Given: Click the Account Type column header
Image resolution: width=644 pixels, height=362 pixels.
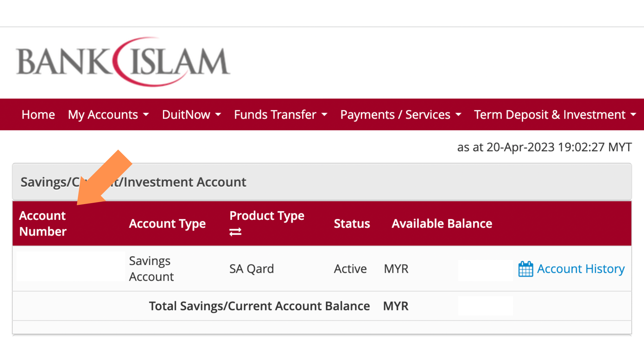Looking at the screenshot, I should coord(167,223).
